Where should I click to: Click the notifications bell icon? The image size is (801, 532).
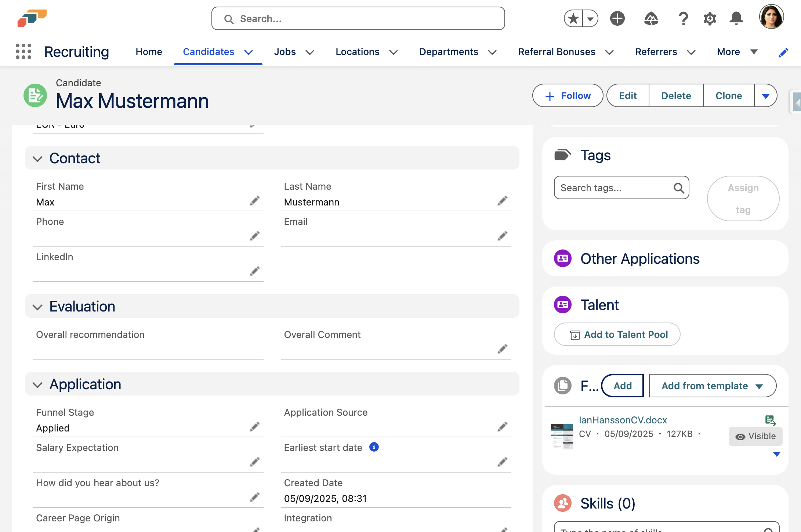pos(736,18)
